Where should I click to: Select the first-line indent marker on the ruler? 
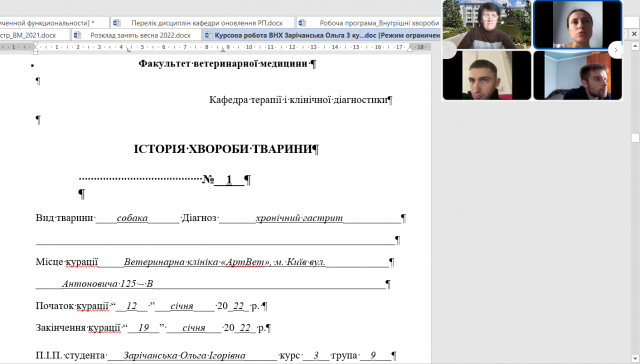pyautogui.click(x=36, y=44)
